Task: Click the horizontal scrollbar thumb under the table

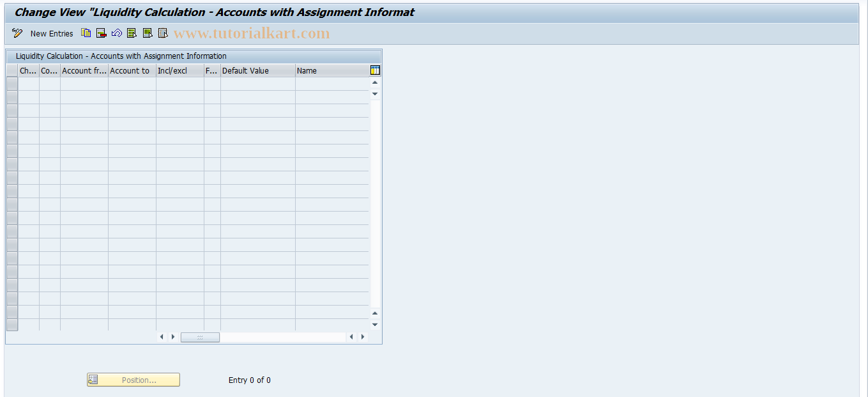Action: tap(200, 337)
